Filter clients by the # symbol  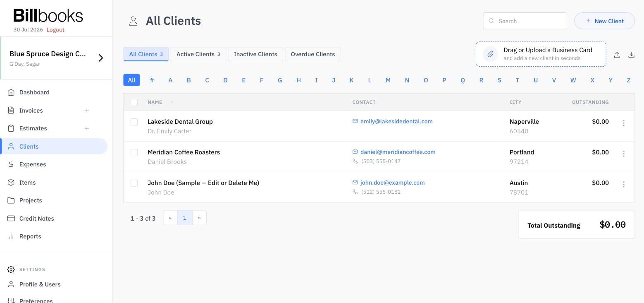click(x=152, y=80)
